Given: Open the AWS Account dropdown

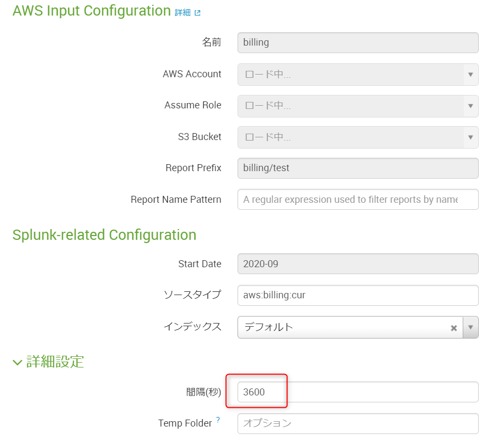Looking at the screenshot, I should 358,75.
